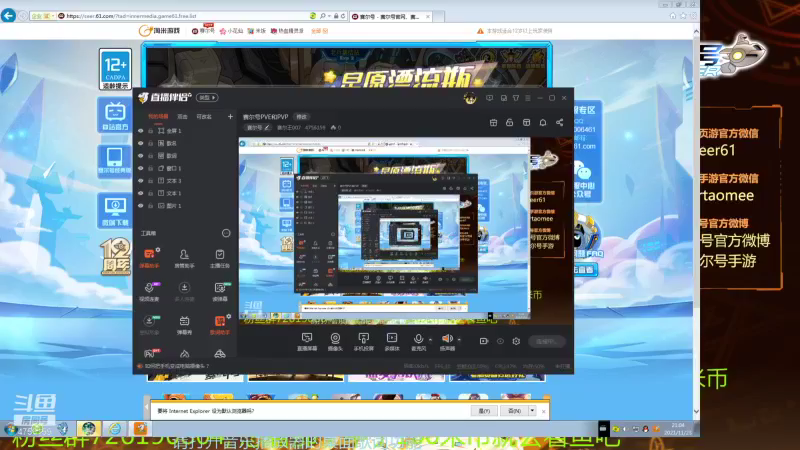Open dropdown arrow beside 否(N) in IE prompt

click(x=532, y=411)
